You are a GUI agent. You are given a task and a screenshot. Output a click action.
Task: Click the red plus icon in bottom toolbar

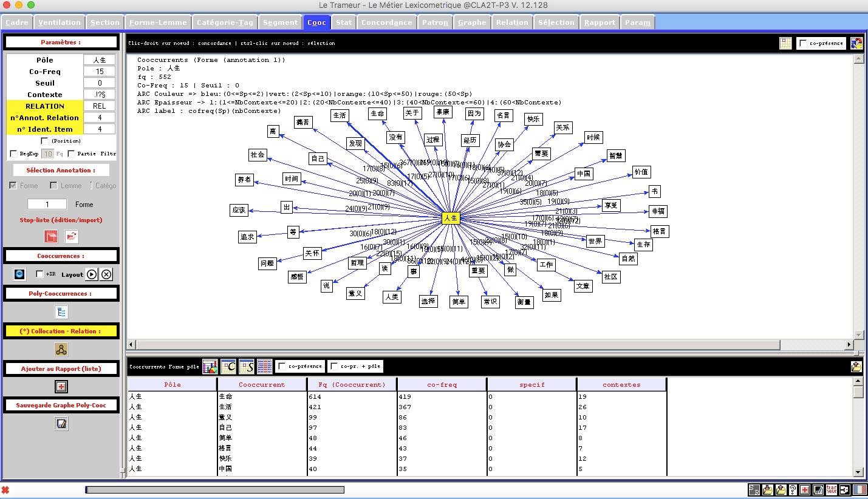click(x=805, y=490)
